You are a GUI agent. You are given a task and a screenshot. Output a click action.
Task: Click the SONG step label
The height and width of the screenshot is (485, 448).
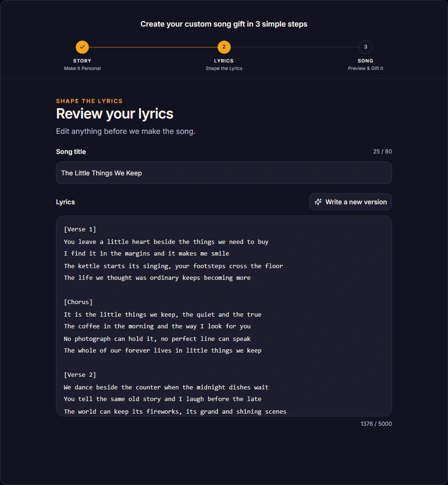point(365,61)
